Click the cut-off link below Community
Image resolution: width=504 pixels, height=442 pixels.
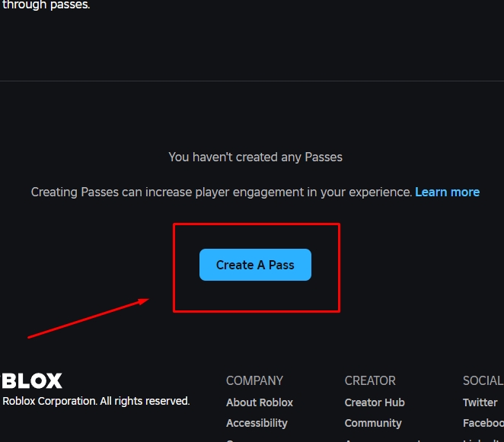(382, 440)
